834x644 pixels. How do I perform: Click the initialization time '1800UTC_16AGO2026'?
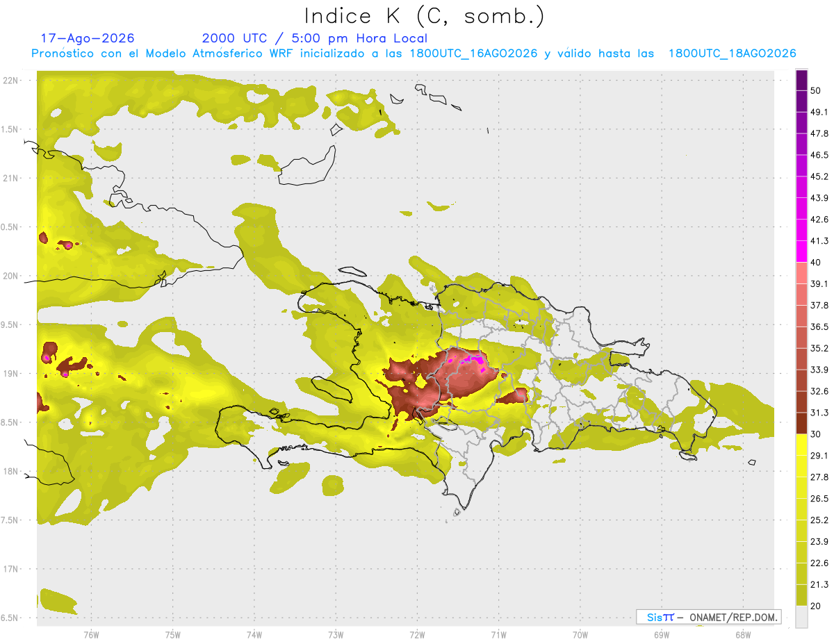(x=473, y=53)
